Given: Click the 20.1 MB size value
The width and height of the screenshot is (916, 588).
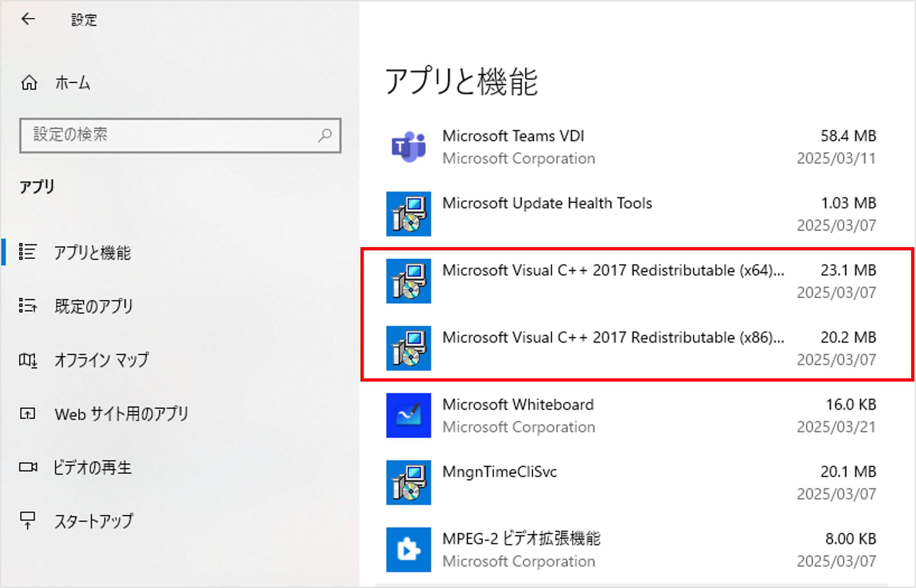Looking at the screenshot, I should [x=848, y=472].
